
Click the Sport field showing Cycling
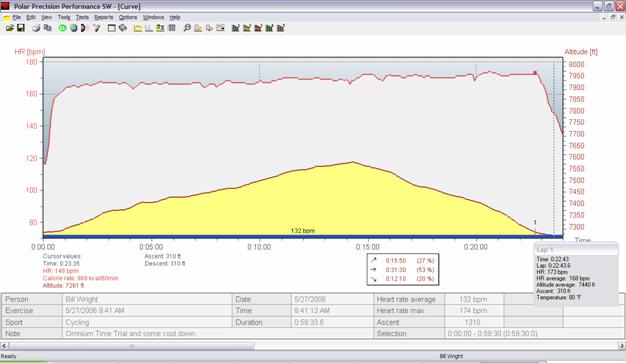pos(147,322)
